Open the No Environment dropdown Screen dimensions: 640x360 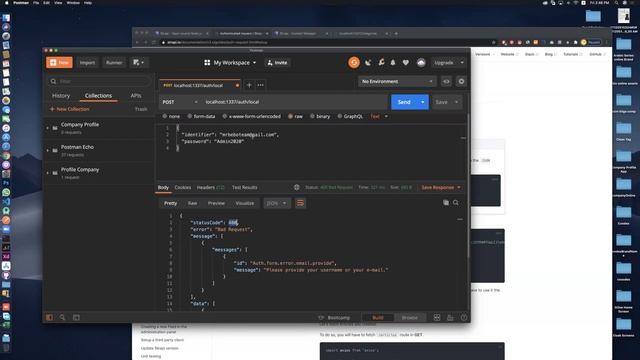tap(397, 81)
